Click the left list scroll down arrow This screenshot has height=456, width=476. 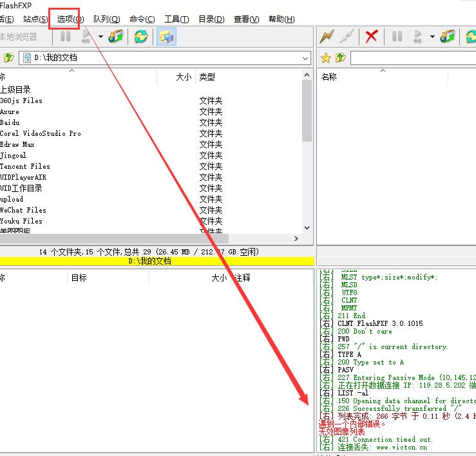point(307,228)
